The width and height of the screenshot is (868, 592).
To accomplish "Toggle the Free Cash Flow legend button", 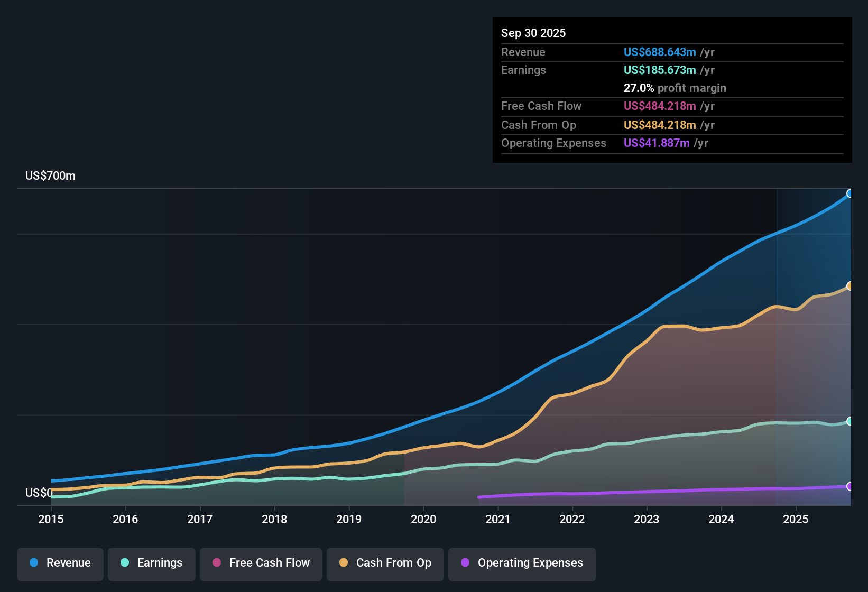I will 261,564.
